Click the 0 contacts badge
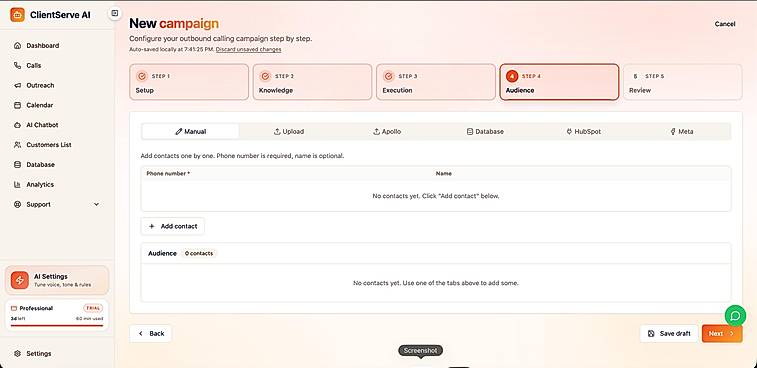This screenshot has height=368, width=757. point(198,253)
